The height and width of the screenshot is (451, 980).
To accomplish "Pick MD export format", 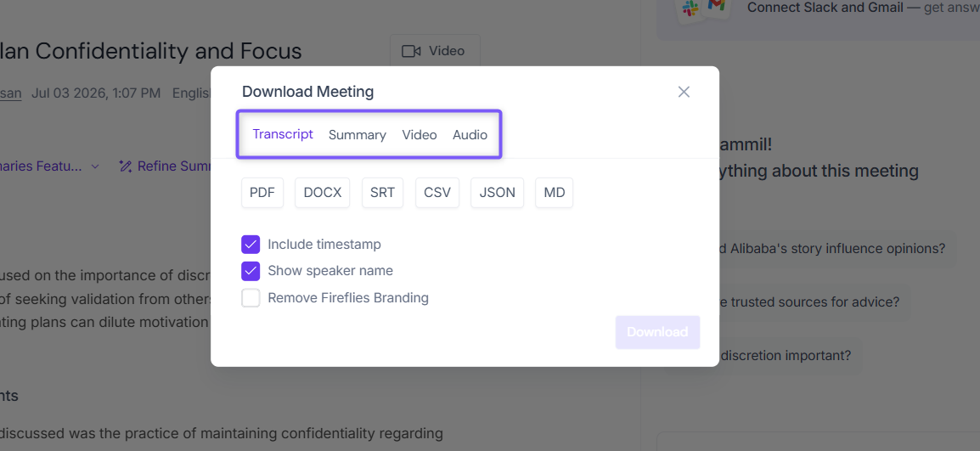I will pyautogui.click(x=555, y=193).
